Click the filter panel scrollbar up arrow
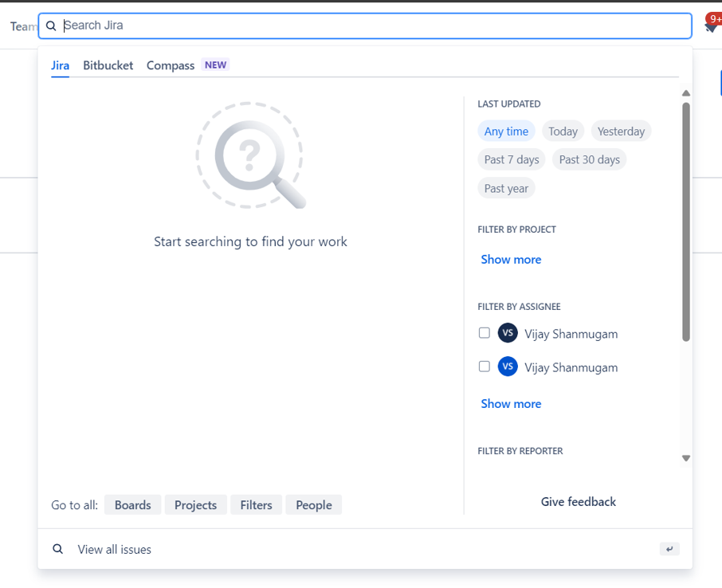The image size is (722, 588). pos(685,93)
